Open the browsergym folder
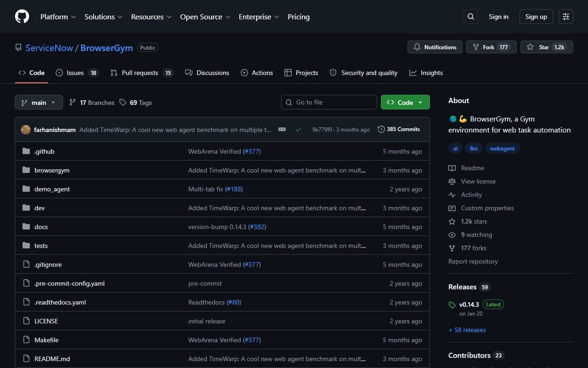Image resolution: width=588 pixels, height=368 pixels. point(52,170)
